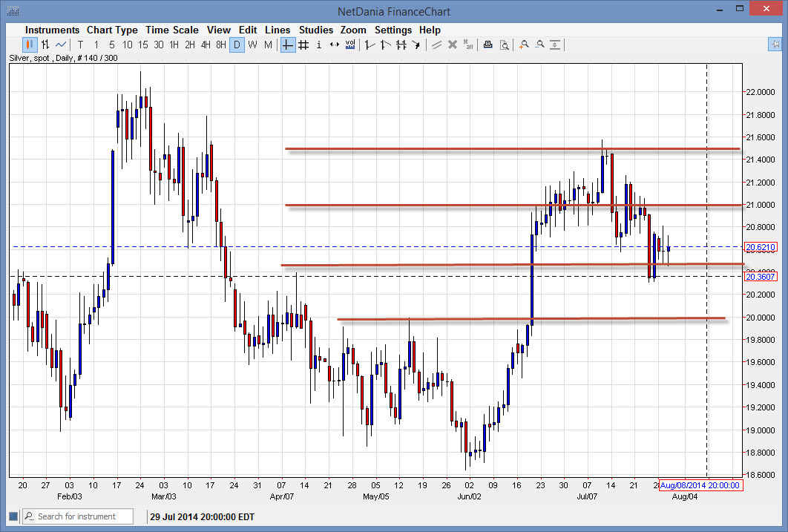Click the zoom out magnifier icon

pos(539,45)
